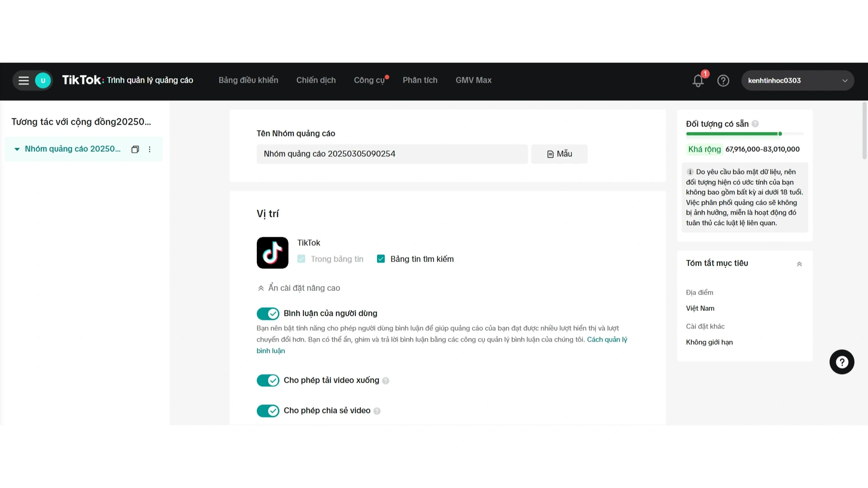This screenshot has width=868, height=488.
Task: Click the Tên Nhóm quảng cáo input field
Action: click(x=392, y=154)
